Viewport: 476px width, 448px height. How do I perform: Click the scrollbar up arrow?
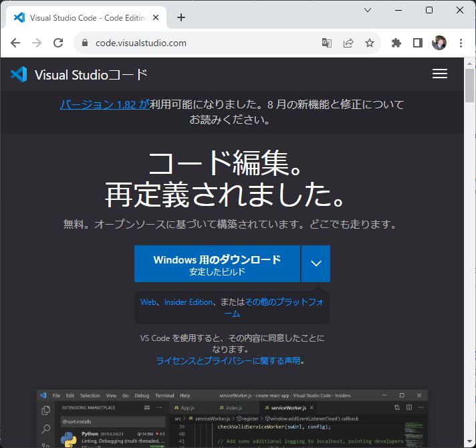click(x=469, y=63)
